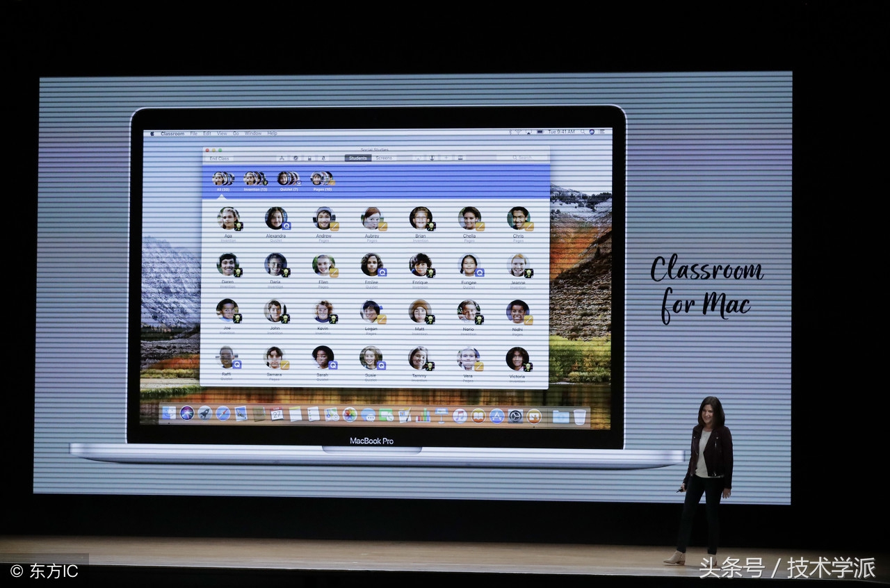Select student Emilee
The height and width of the screenshot is (588, 890).
(x=372, y=270)
